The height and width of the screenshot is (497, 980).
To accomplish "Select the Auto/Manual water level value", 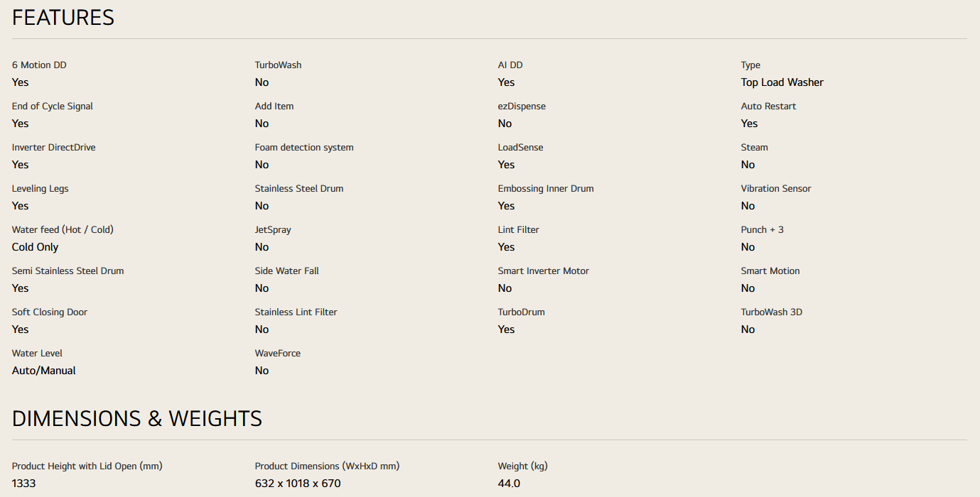I will tap(44, 371).
